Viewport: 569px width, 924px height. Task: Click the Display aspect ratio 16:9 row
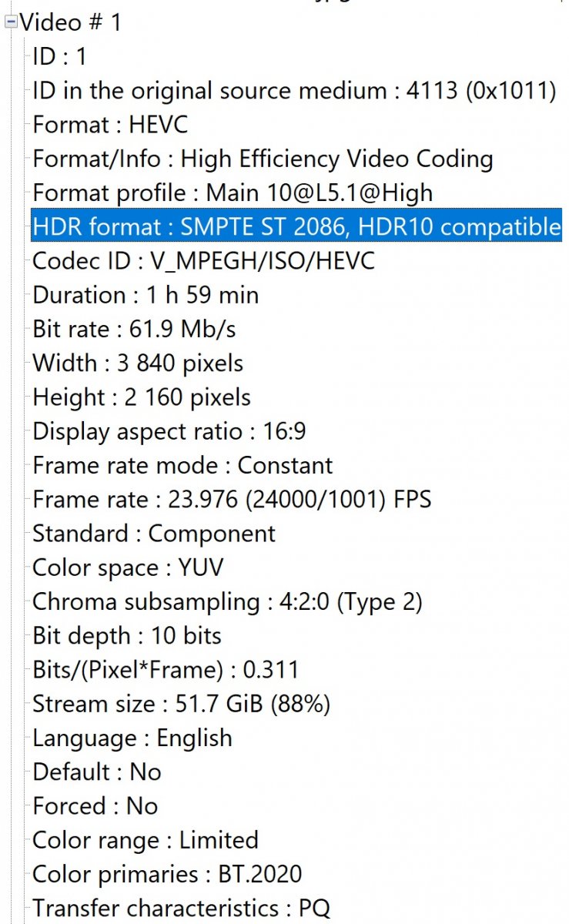click(169, 431)
